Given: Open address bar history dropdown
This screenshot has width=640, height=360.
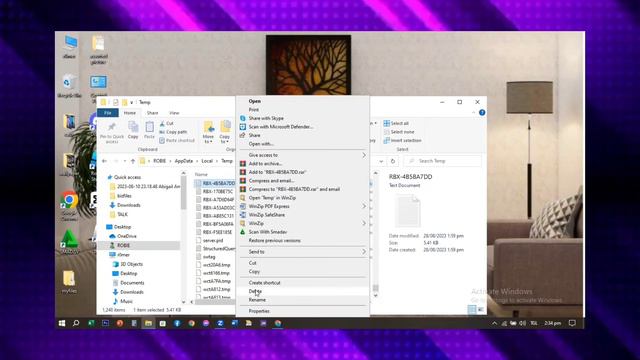Looking at the screenshot, I should coord(381,161).
